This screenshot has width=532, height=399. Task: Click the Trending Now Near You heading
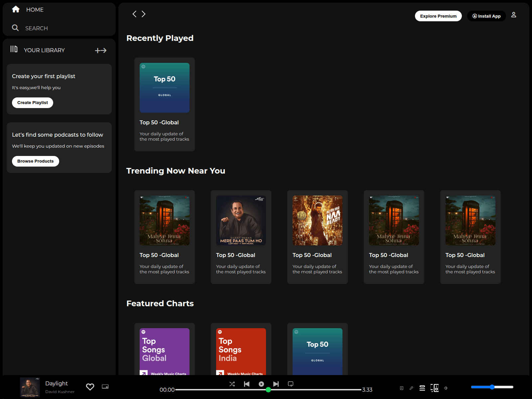pos(176,171)
